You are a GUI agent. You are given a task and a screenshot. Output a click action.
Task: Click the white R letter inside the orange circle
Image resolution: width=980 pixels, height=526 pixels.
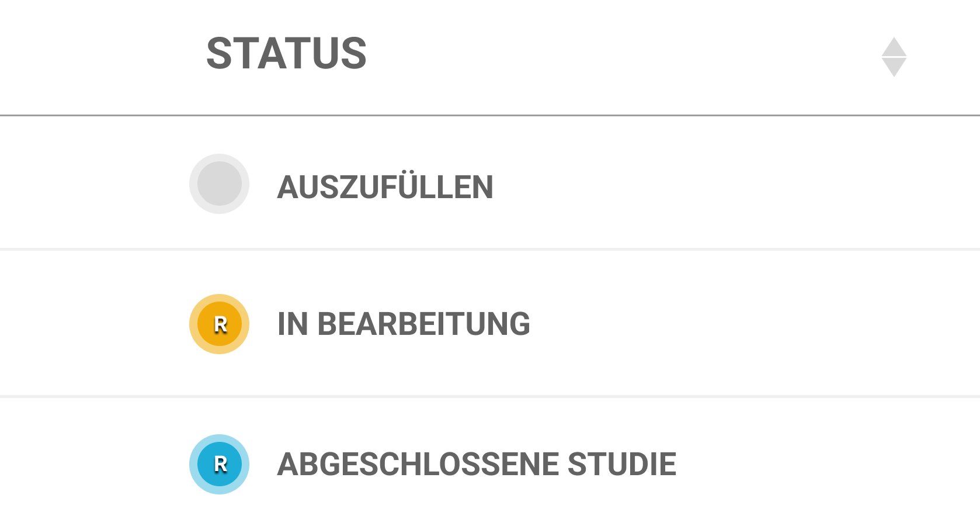[x=220, y=324]
